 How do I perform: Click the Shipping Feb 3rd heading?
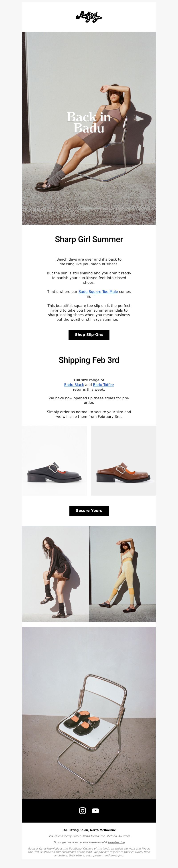tap(89, 360)
